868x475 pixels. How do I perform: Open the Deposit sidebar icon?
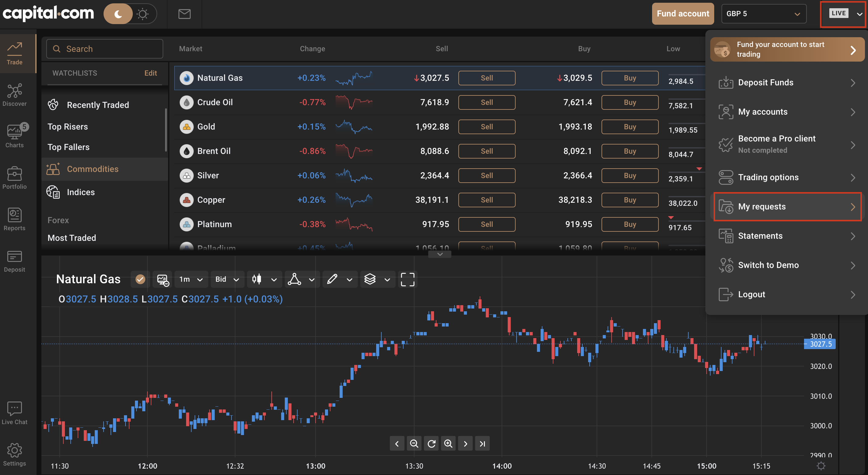coord(15,256)
